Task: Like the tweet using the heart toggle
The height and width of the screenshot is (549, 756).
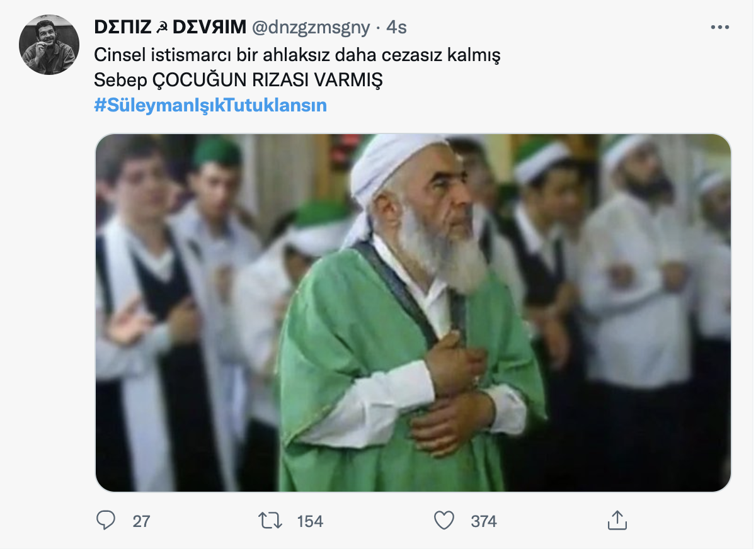Action: point(447,521)
